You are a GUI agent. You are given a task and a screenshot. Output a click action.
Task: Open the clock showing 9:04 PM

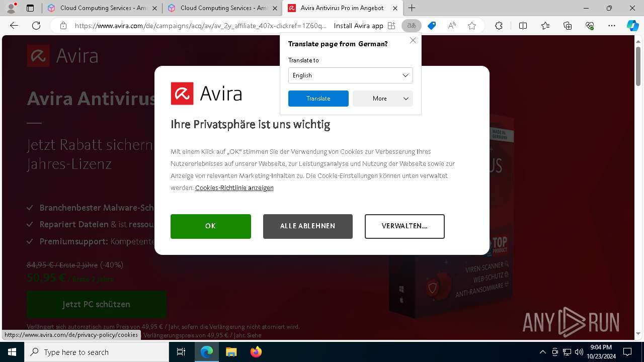[601, 352]
